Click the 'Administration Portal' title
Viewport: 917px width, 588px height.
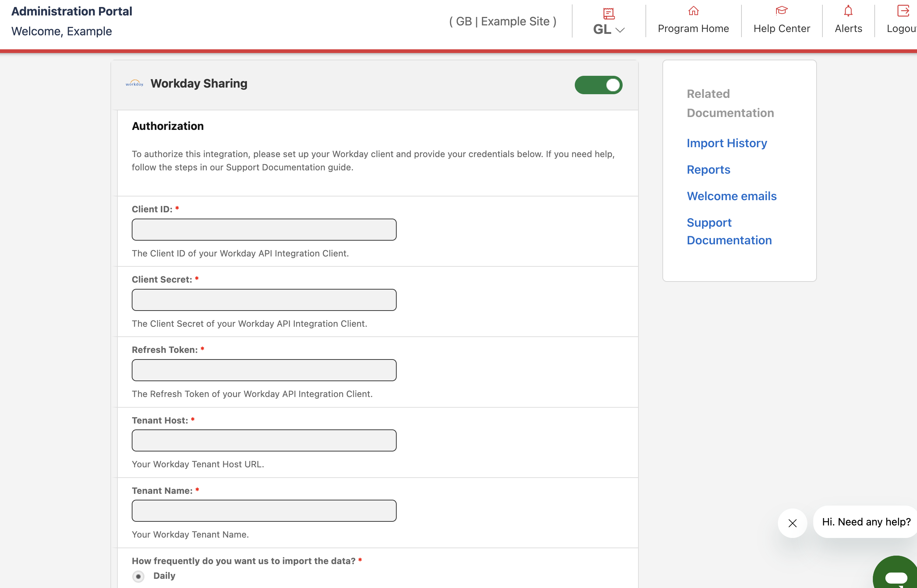(72, 11)
